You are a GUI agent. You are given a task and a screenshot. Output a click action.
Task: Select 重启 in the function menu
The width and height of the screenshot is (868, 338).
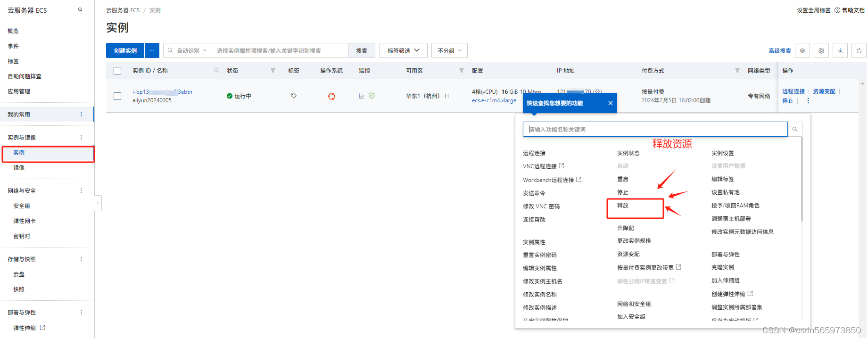tap(623, 179)
